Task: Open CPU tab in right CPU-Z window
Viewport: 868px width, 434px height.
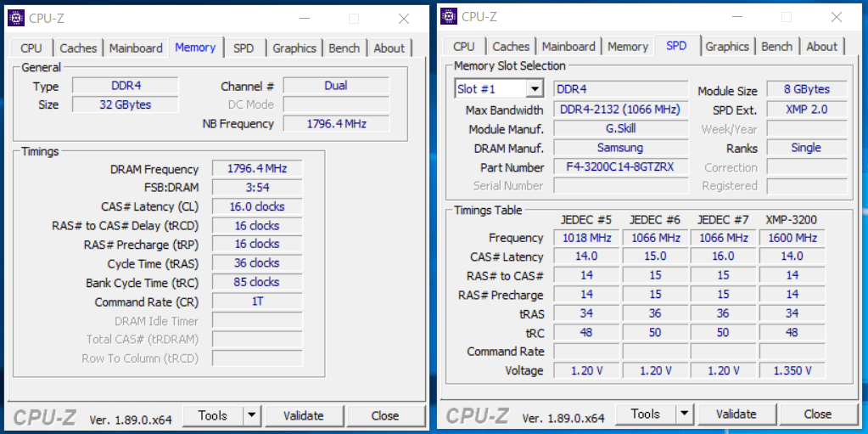Action: tap(464, 47)
